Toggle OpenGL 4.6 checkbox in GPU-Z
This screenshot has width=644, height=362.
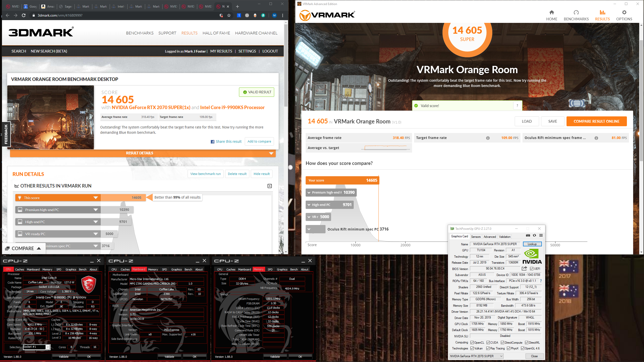(x=522, y=348)
